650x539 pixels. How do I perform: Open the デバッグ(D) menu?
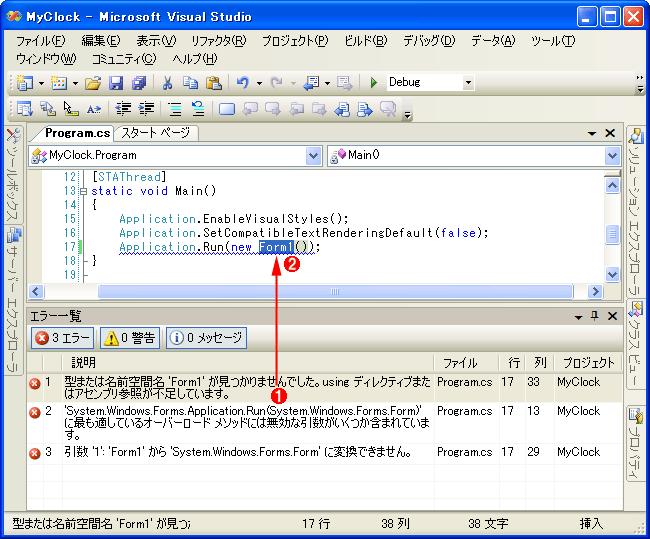(429, 41)
